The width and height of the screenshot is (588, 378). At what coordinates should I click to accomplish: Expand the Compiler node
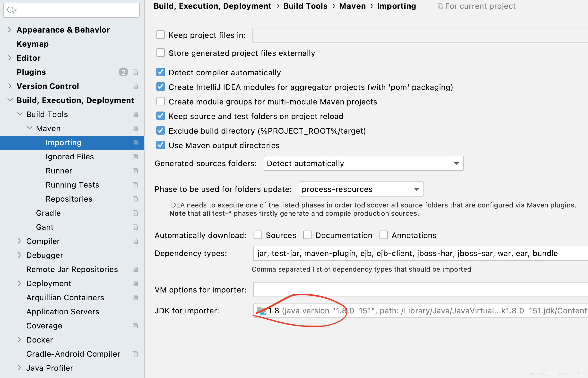(x=19, y=241)
